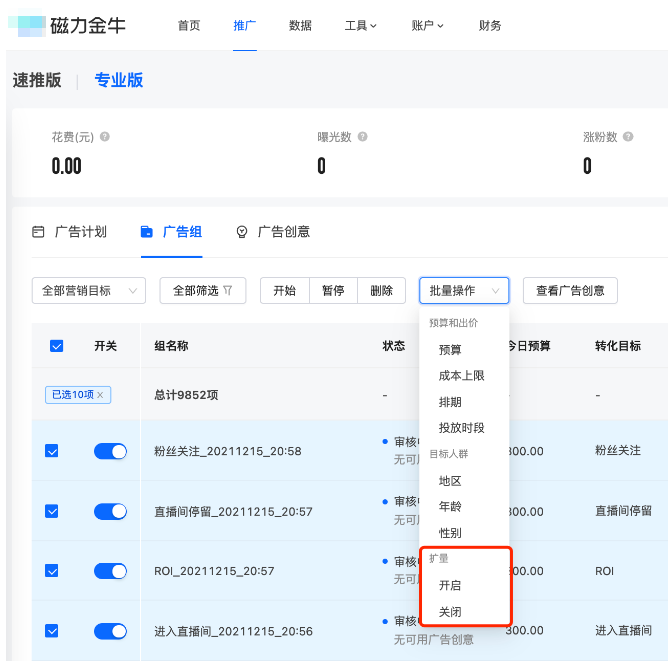Open the 广告计划 tab
670x670 pixels.
pos(70,232)
